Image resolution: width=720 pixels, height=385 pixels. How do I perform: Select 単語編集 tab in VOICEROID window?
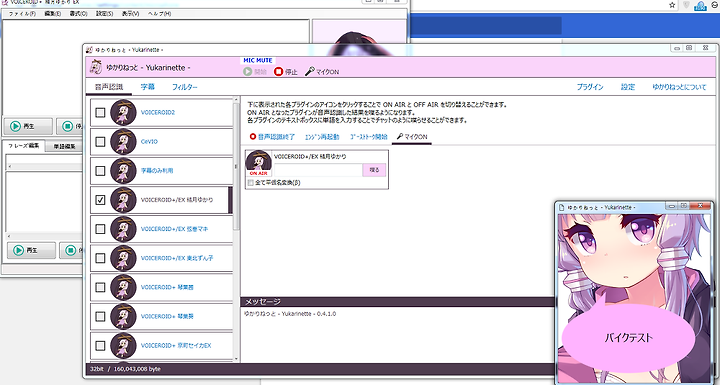point(64,146)
